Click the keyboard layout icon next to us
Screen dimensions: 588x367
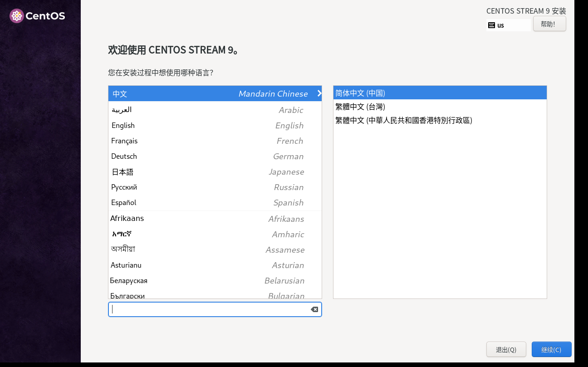(491, 25)
